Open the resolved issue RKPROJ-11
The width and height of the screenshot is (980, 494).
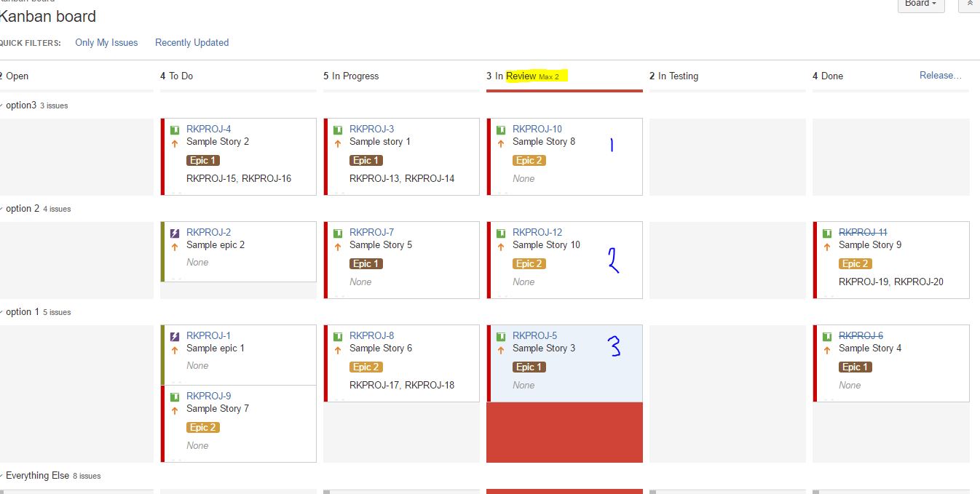pyautogui.click(x=863, y=232)
